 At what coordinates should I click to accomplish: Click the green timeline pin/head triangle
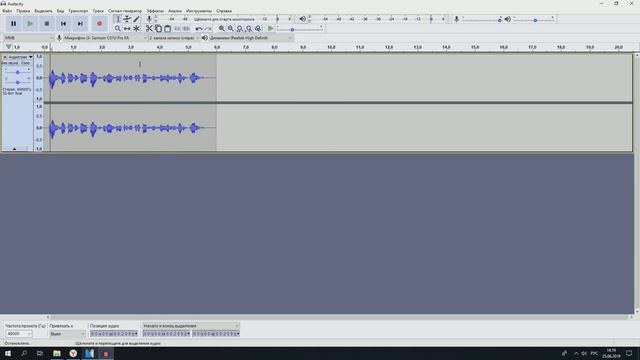9,47
